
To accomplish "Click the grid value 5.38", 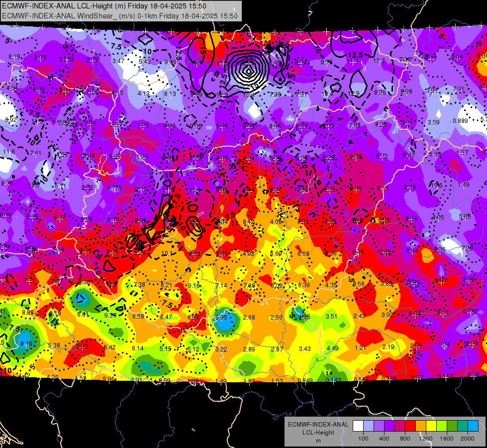I will pyautogui.click(x=54, y=345).
